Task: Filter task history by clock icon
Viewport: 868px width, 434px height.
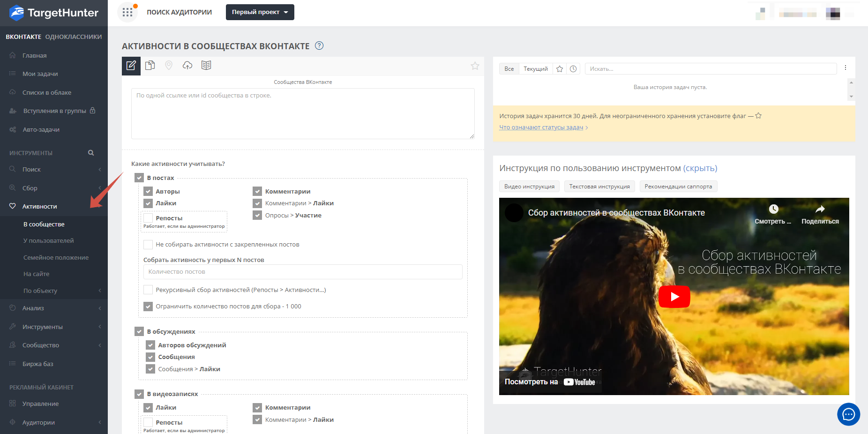Action: coord(573,69)
